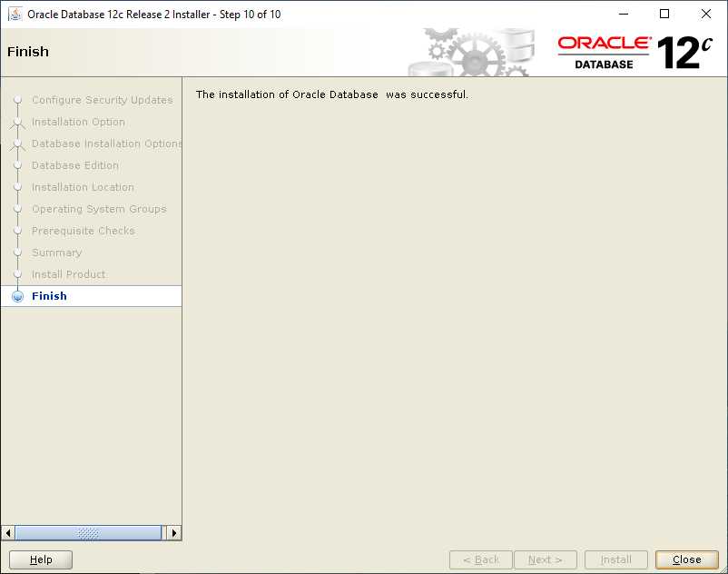Click the Configure Security Updates step bullet

coord(17,100)
